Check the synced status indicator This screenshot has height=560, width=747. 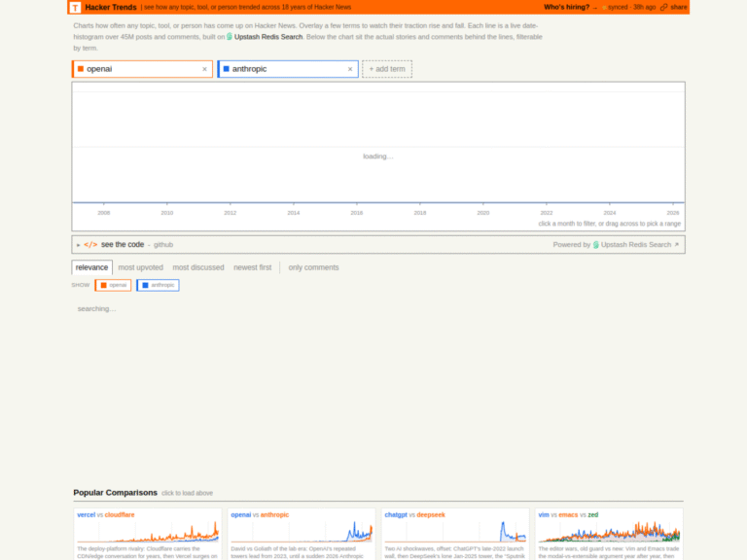tap(629, 7)
